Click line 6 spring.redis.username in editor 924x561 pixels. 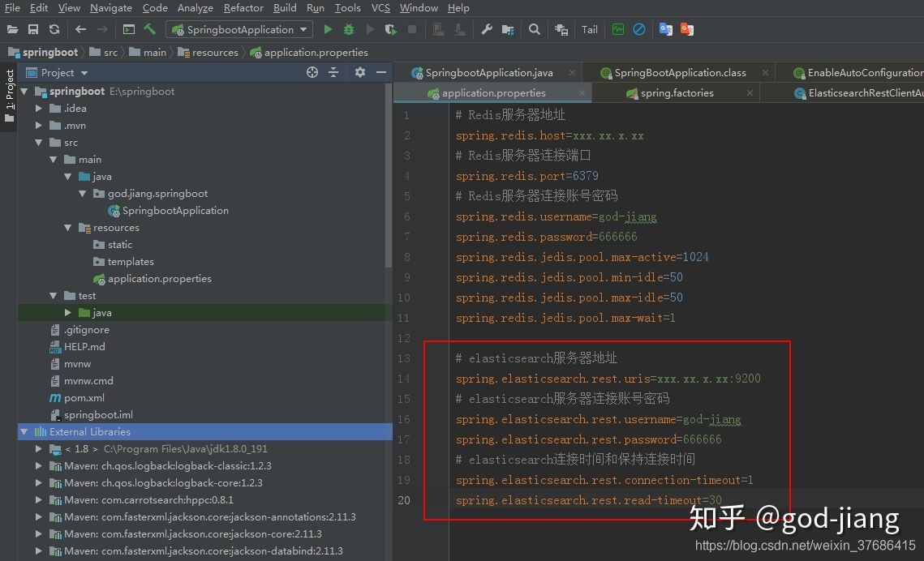click(x=556, y=216)
